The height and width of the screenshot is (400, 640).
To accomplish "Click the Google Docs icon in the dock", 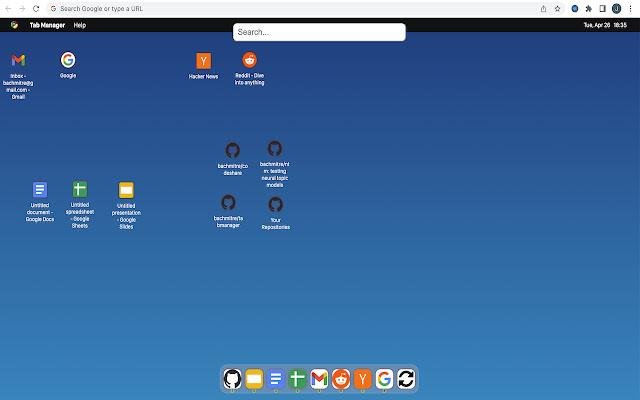I will pyautogui.click(x=276, y=379).
